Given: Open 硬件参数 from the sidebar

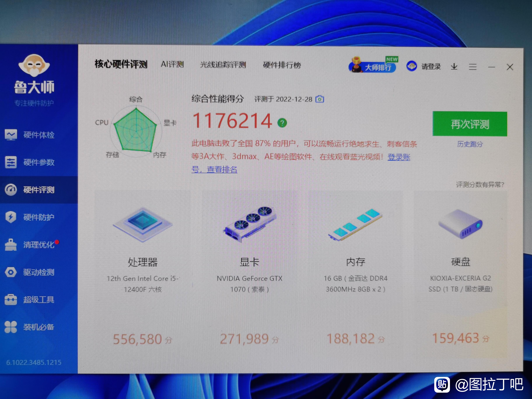Looking at the screenshot, I should pyautogui.click(x=39, y=162).
